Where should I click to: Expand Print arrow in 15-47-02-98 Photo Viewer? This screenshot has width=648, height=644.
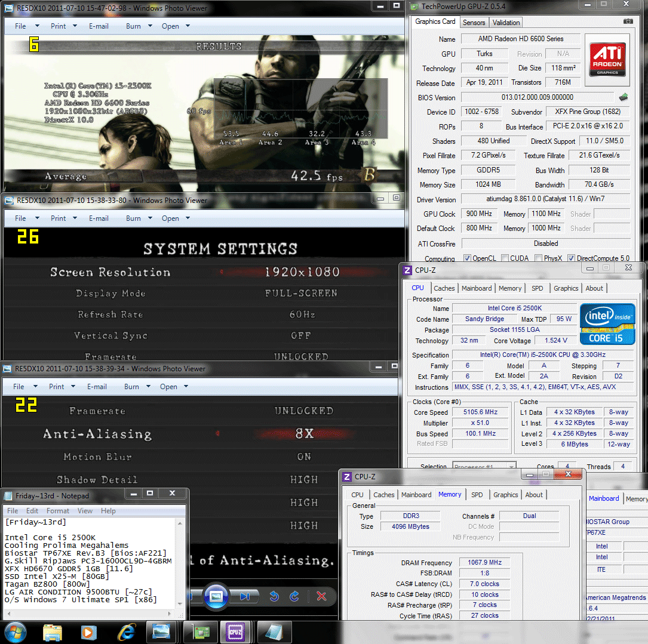point(75,26)
